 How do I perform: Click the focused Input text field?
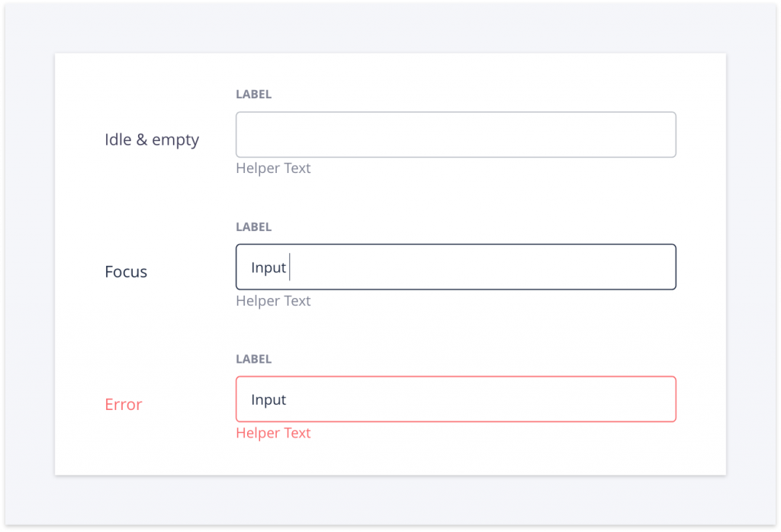tap(456, 267)
